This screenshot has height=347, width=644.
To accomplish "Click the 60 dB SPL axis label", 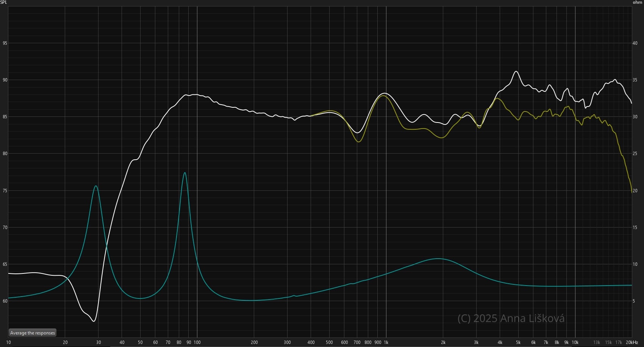I will point(5,301).
